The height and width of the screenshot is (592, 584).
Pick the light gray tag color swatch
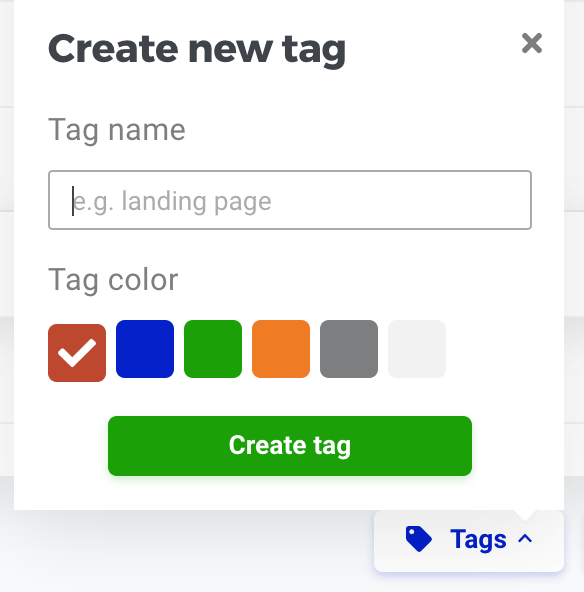click(417, 349)
